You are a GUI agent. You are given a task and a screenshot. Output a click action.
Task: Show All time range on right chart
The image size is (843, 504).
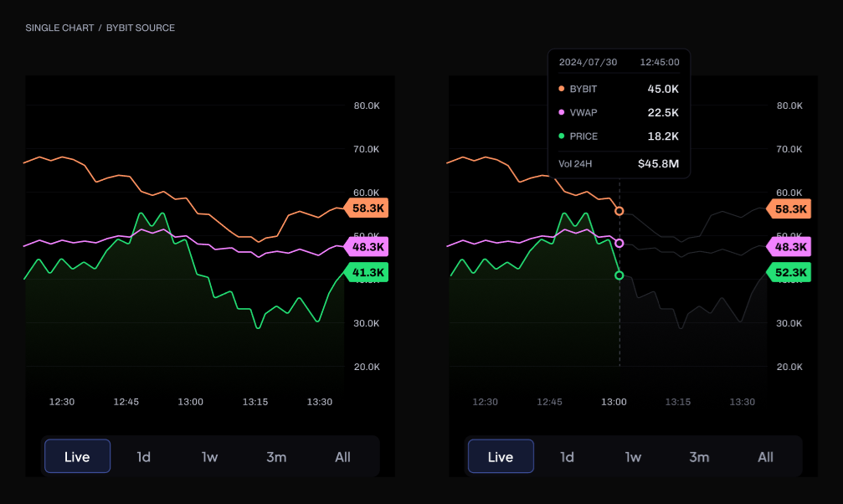click(x=765, y=457)
